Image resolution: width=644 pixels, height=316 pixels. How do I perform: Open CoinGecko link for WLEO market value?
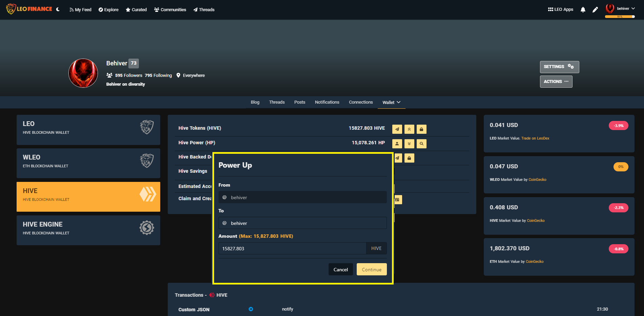coord(537,180)
